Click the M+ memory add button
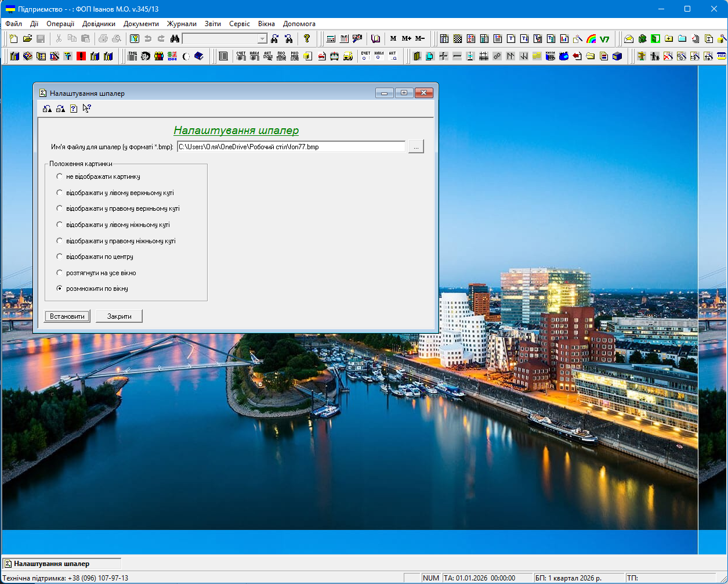Screen dimensions: 728x584 point(406,39)
